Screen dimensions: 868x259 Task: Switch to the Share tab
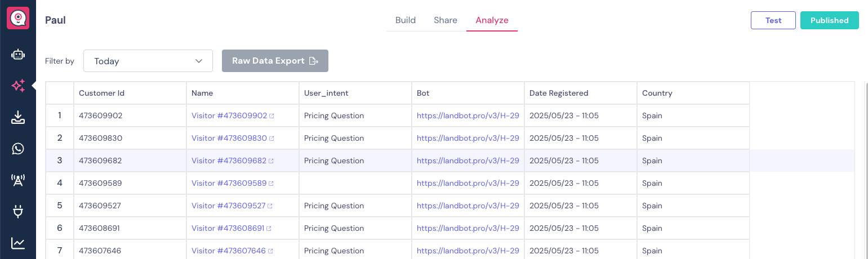pyautogui.click(x=446, y=20)
